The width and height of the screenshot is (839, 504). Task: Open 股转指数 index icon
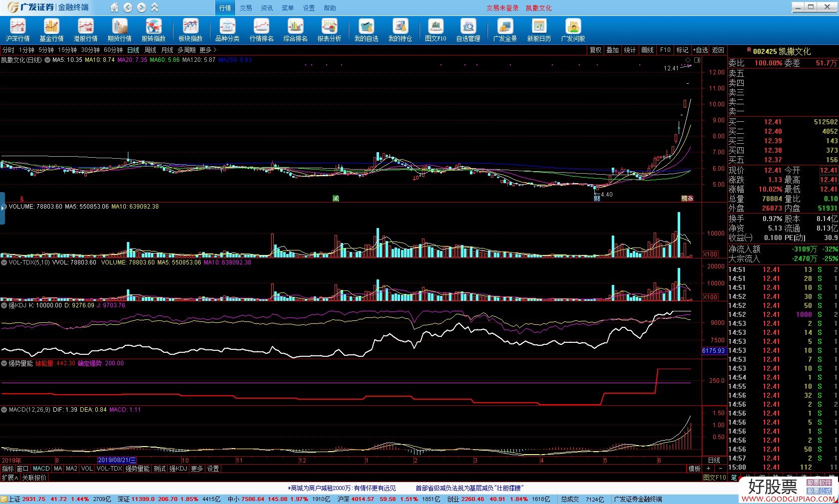(153, 30)
